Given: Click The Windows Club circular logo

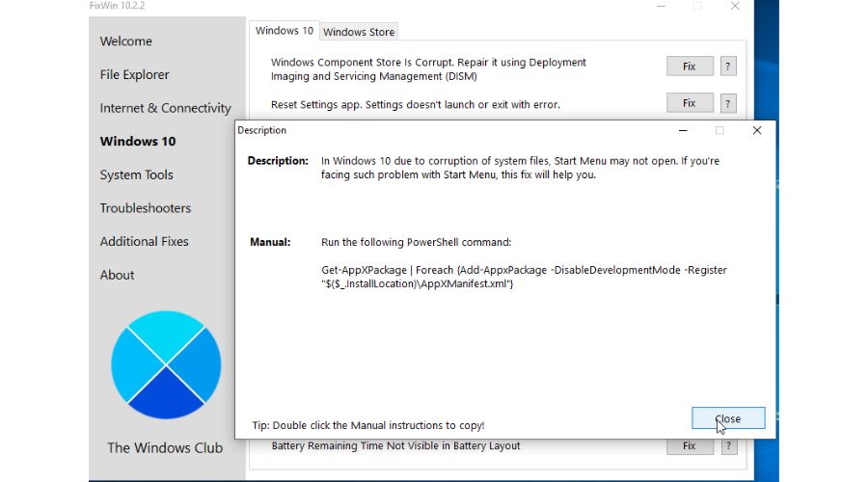Looking at the screenshot, I should tap(166, 365).
